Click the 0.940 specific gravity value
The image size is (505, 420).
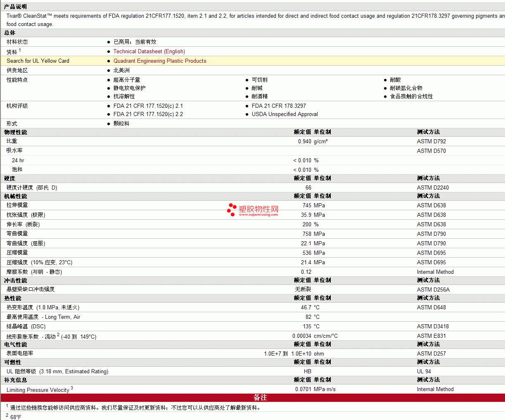click(x=305, y=141)
